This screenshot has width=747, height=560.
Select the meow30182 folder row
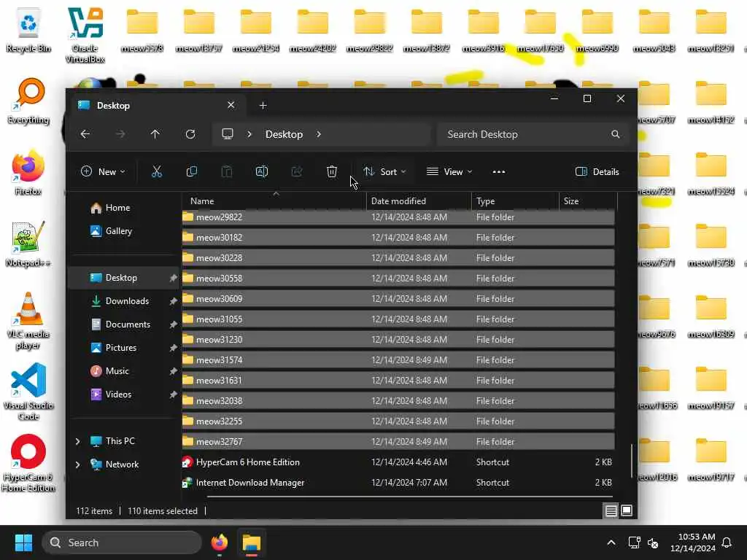[398, 237]
